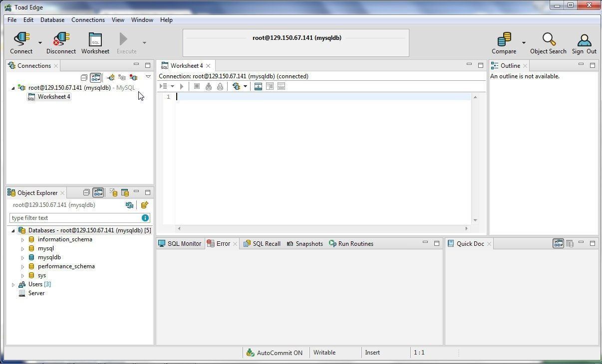Open the File menu

click(x=12, y=20)
